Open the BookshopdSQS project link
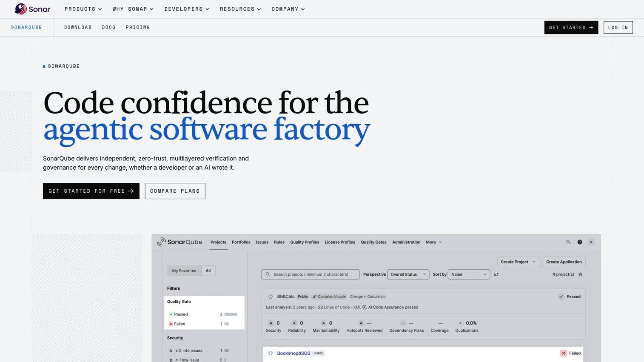Screen dimensions: 644x362 click(x=294, y=353)
